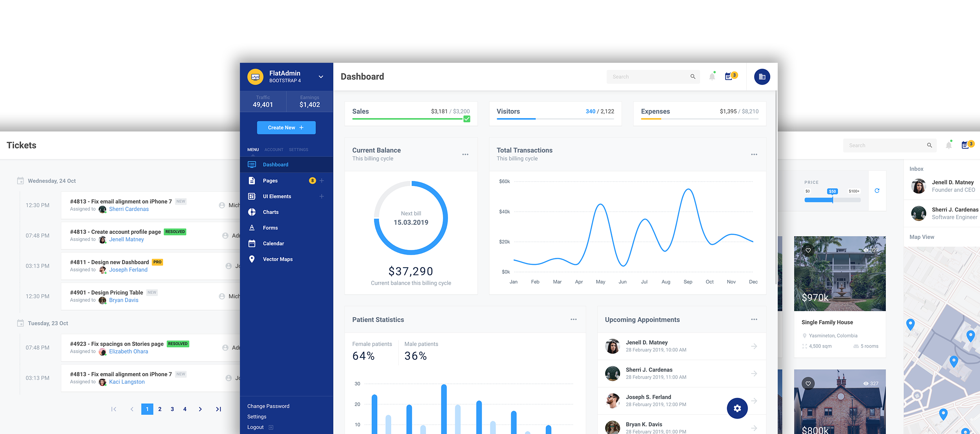The width and height of the screenshot is (980, 434).
Task: Toggle favorite heart on $800k house
Action: pos(808,383)
